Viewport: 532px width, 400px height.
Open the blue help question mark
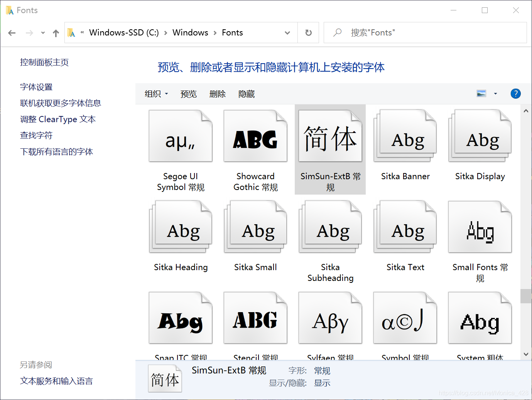(515, 94)
